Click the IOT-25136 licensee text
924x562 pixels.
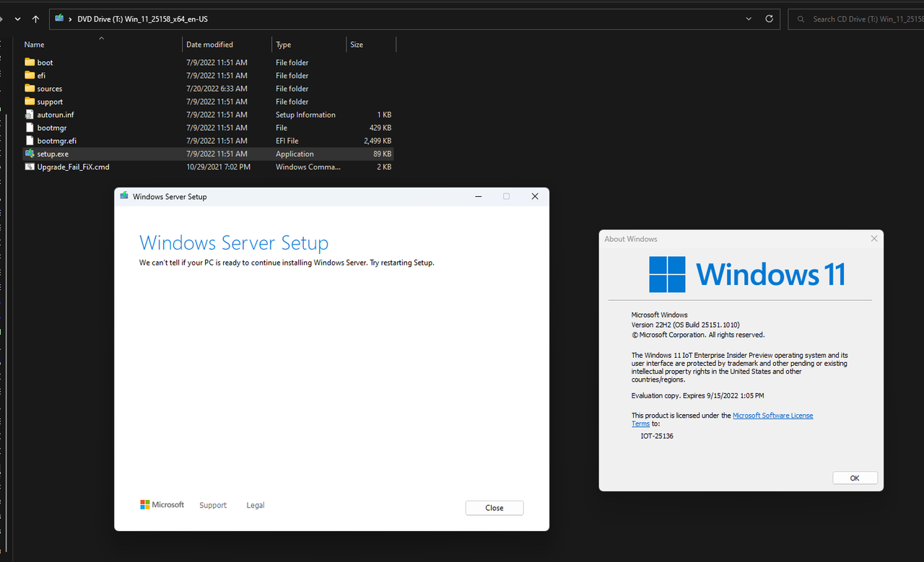[x=657, y=436]
